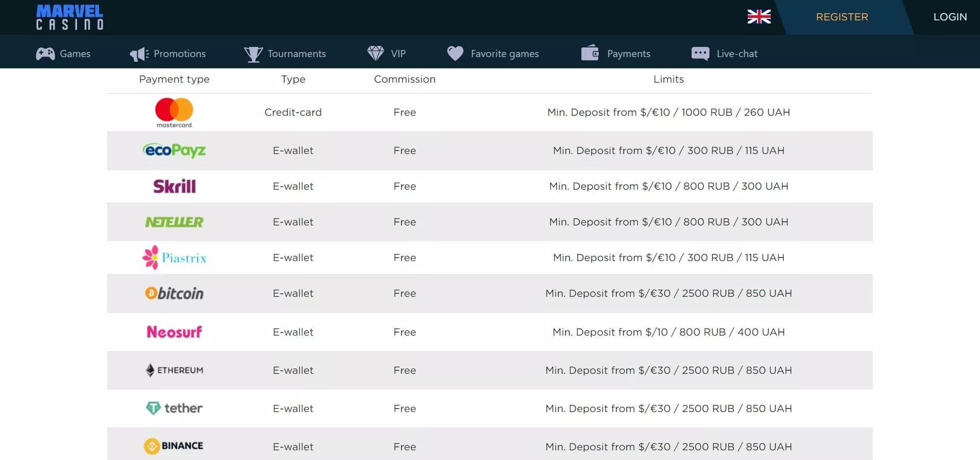Image resolution: width=980 pixels, height=460 pixels.
Task: Choose the bitcoin payment logo
Action: point(174,293)
